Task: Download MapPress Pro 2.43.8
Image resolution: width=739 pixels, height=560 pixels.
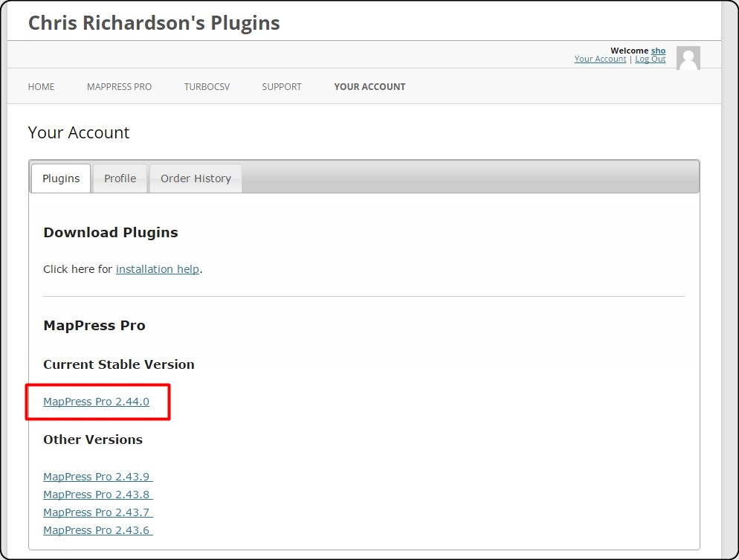Action: 98,495
